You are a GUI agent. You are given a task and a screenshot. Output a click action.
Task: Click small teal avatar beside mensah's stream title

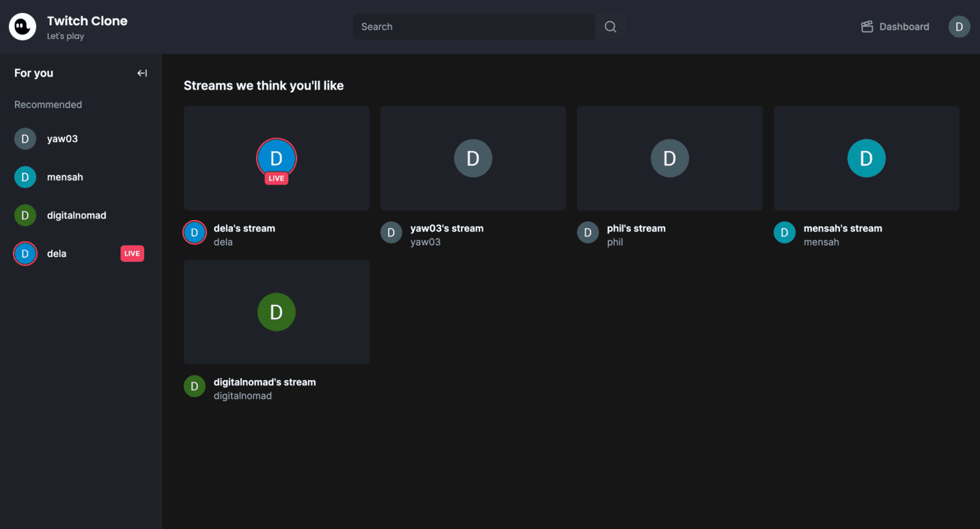point(785,233)
